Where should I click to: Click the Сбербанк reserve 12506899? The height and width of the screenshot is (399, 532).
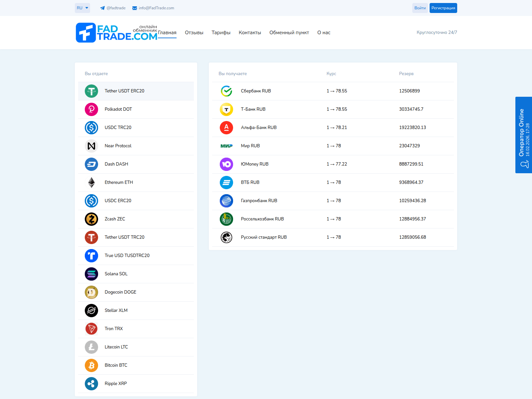tap(409, 91)
